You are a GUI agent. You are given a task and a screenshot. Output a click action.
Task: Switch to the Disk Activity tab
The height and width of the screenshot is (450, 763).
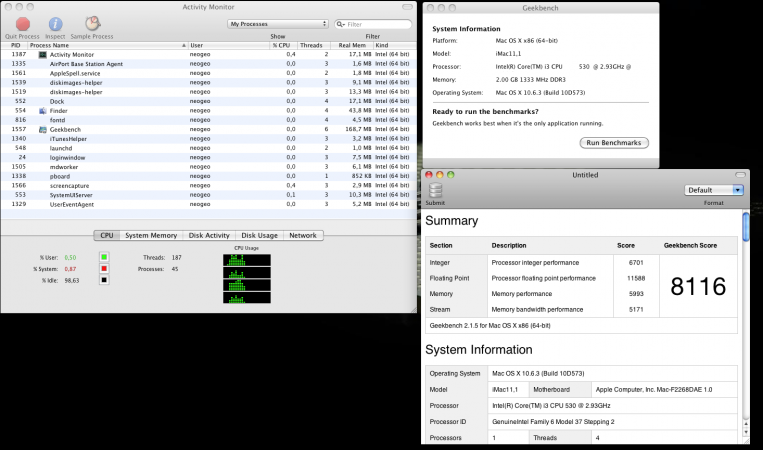(x=209, y=235)
